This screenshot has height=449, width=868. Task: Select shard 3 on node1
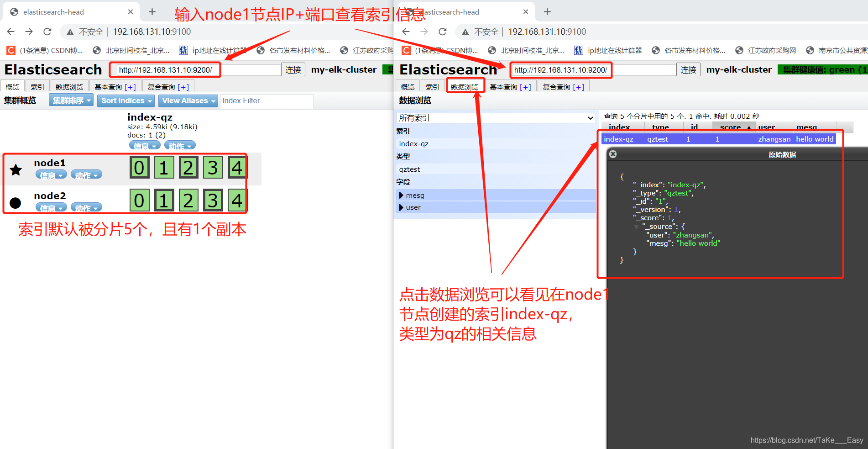[x=213, y=168]
